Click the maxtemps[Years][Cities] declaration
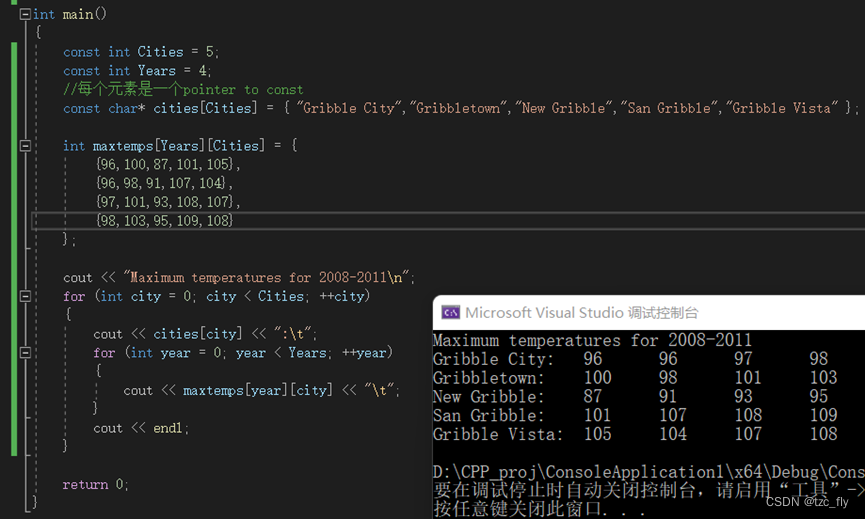This screenshot has height=519, width=865. (179, 146)
